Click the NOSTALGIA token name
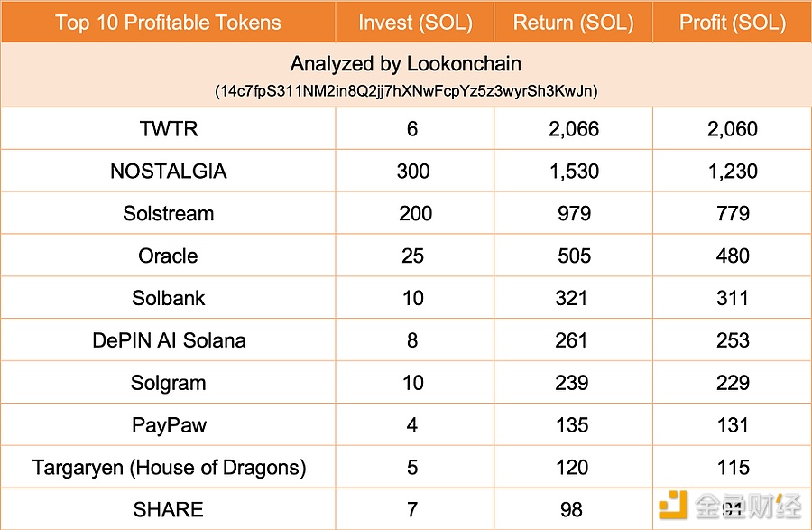Viewport: 812px width, 530px height. click(168, 172)
